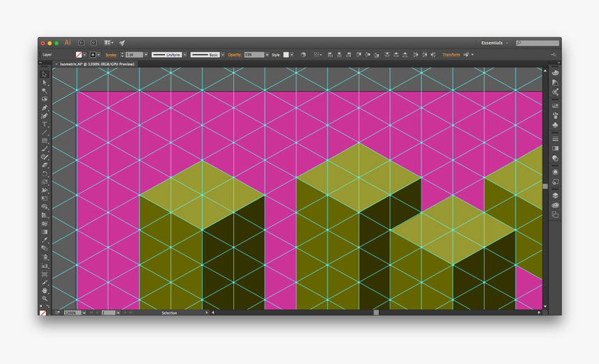This screenshot has width=599, height=364.
Task: Select the Width warp tool
Action: coord(45,191)
